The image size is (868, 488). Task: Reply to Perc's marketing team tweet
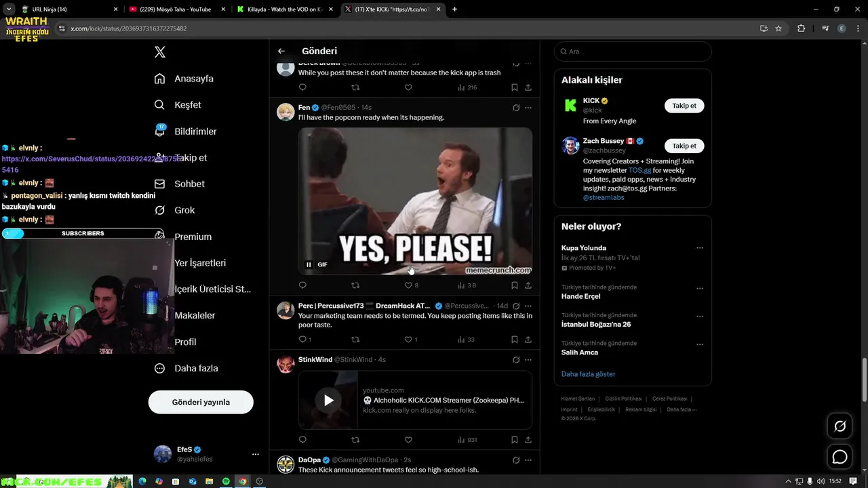pyautogui.click(x=302, y=340)
